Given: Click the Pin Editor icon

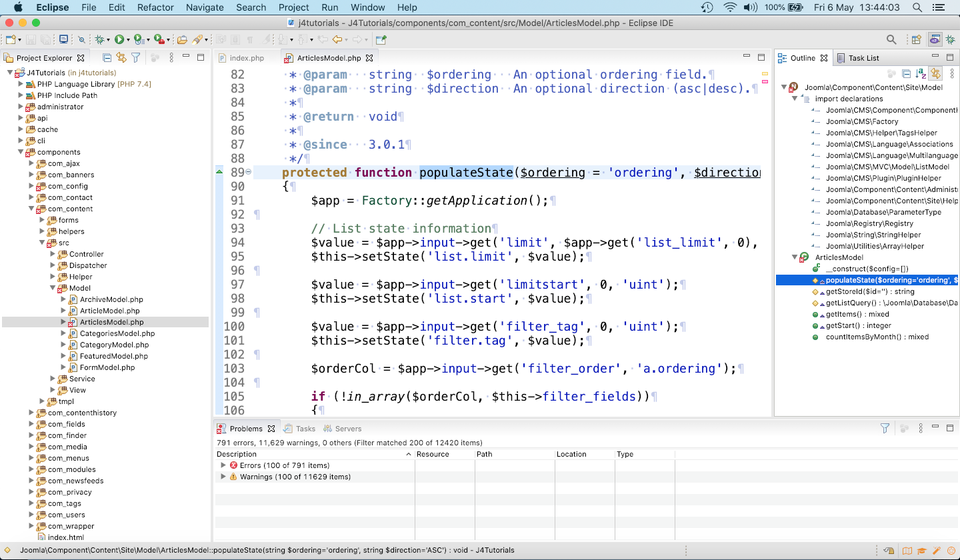Looking at the screenshot, I should (x=381, y=39).
